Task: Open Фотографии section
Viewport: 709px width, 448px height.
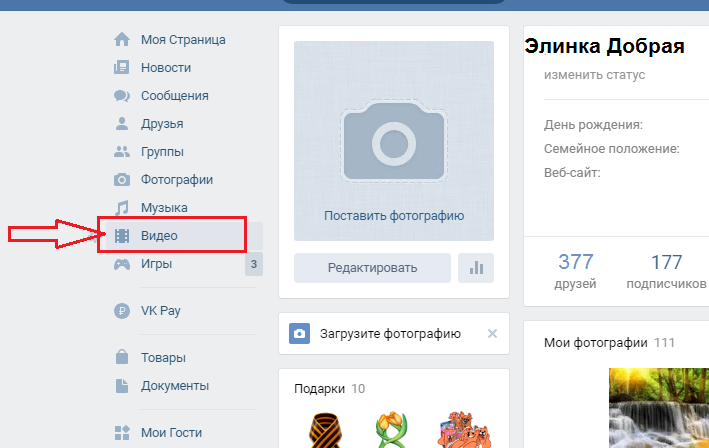Action: click(177, 179)
